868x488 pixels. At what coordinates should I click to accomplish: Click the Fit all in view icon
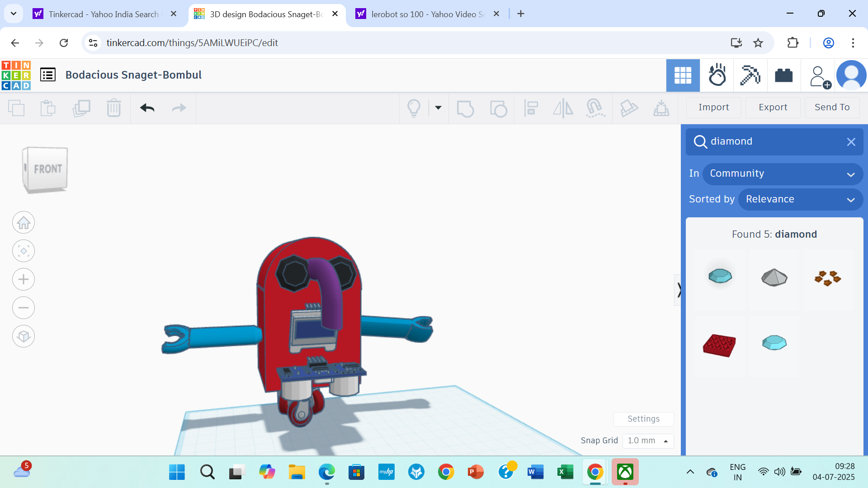24,251
